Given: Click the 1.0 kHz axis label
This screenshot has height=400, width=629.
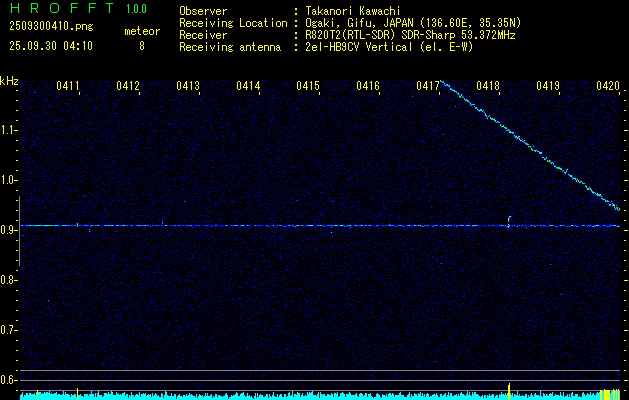Looking at the screenshot, I should click(9, 180).
